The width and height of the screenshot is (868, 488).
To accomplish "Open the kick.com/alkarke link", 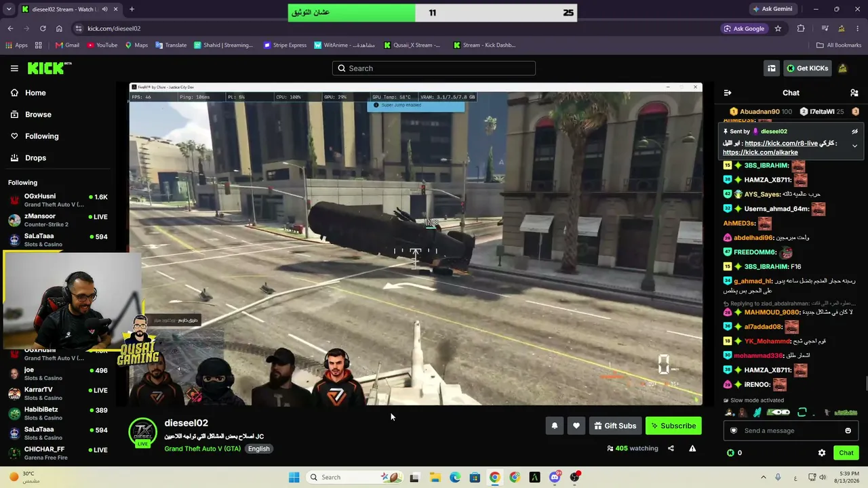I will click(760, 152).
